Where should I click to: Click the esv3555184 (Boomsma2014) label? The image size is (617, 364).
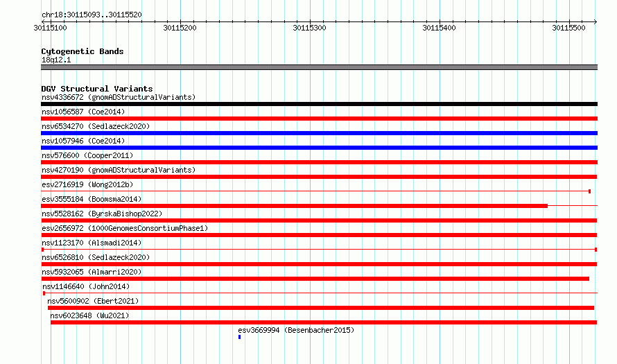92,199
